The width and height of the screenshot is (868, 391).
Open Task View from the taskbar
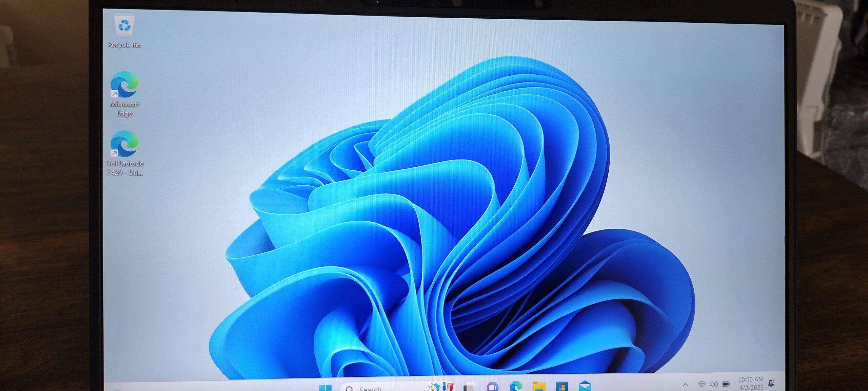click(470, 387)
